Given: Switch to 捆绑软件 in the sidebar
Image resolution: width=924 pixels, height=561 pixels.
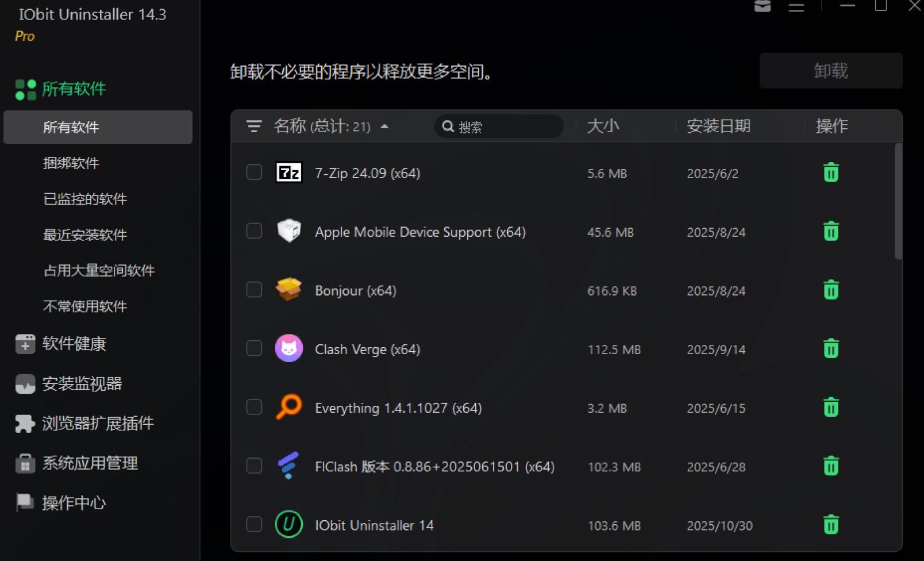Looking at the screenshot, I should [71, 163].
